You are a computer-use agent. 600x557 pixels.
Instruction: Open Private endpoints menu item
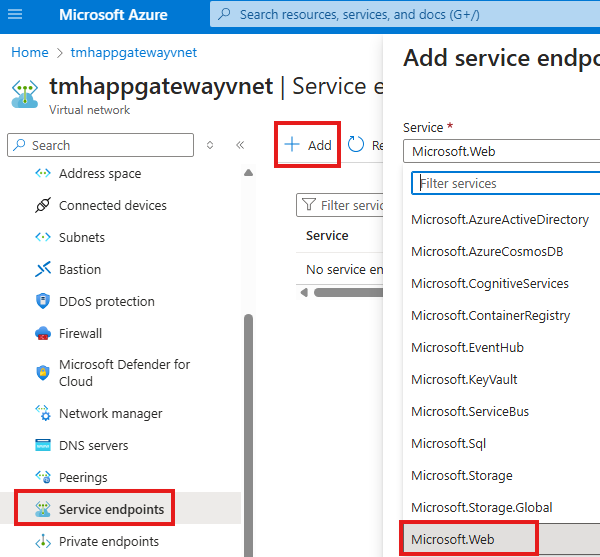[x=109, y=542]
